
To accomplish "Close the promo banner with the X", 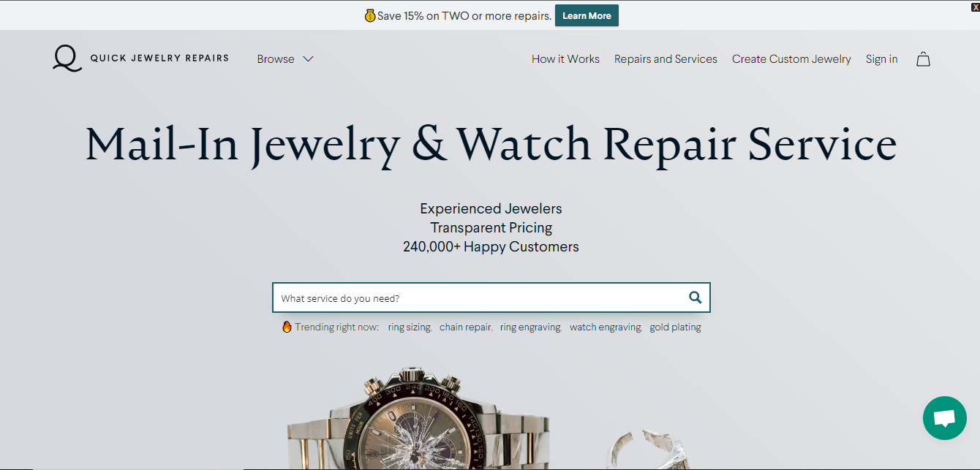I will [974, 7].
